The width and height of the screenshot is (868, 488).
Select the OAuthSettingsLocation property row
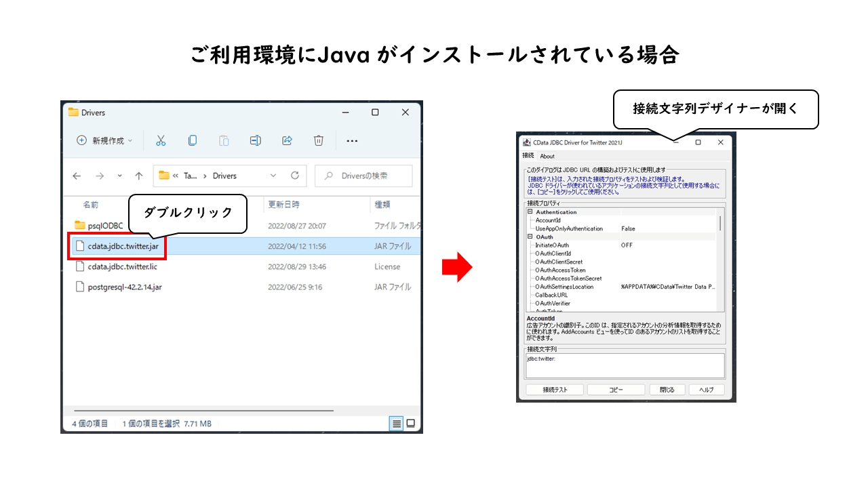622,287
